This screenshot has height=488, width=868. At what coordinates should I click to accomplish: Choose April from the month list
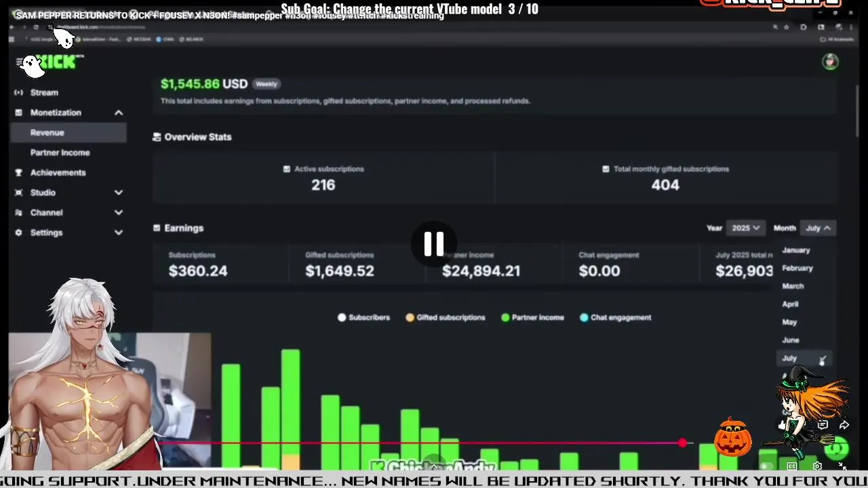(x=790, y=304)
